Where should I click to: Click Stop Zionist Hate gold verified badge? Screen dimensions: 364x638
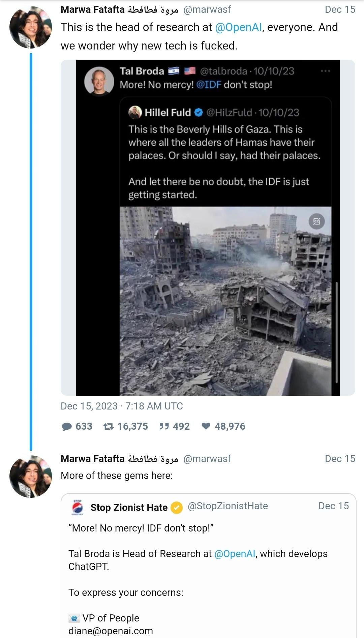(177, 508)
